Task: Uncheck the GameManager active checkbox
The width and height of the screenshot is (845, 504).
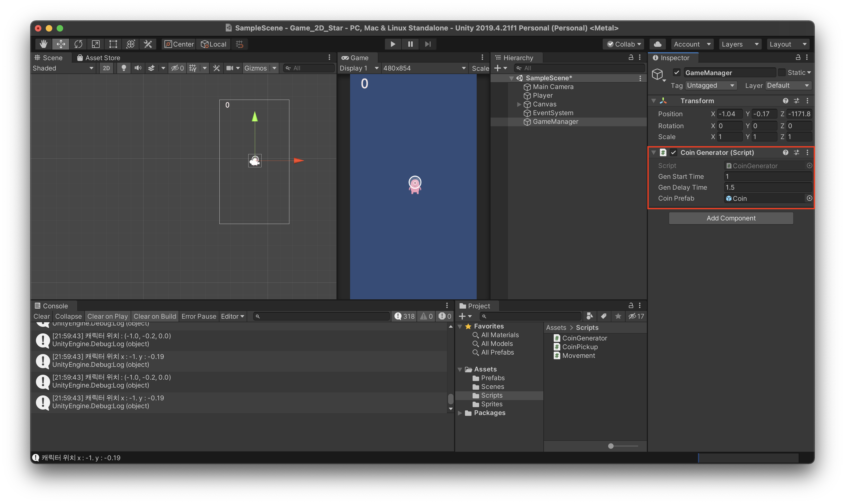Action: (x=676, y=72)
